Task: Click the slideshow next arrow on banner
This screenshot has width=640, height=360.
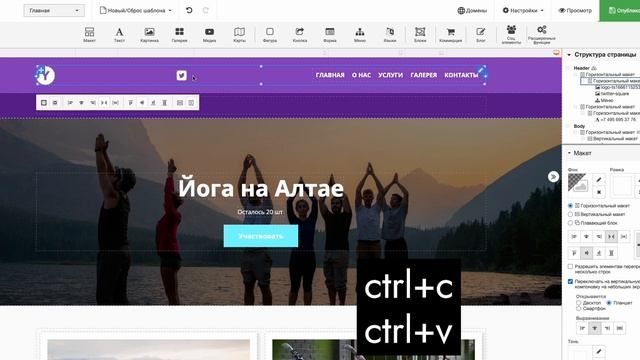Action: tap(553, 176)
